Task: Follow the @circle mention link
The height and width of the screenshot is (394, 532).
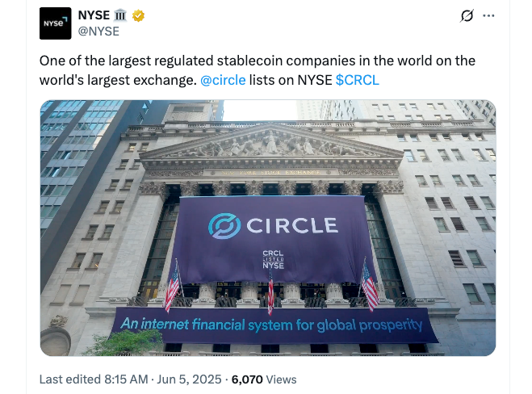Action: click(225, 80)
